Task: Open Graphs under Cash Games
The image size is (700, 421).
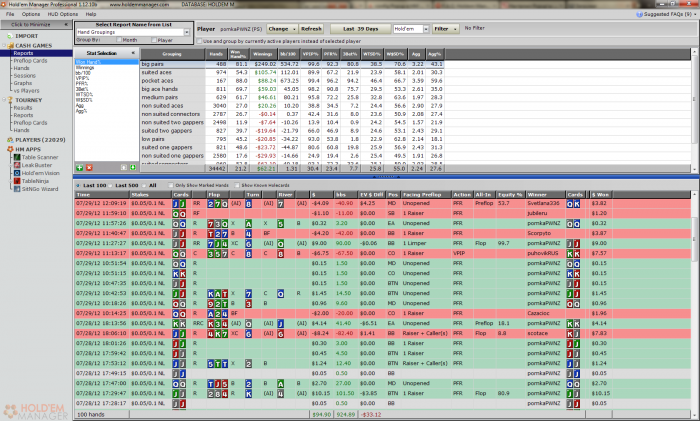Action: [22, 83]
